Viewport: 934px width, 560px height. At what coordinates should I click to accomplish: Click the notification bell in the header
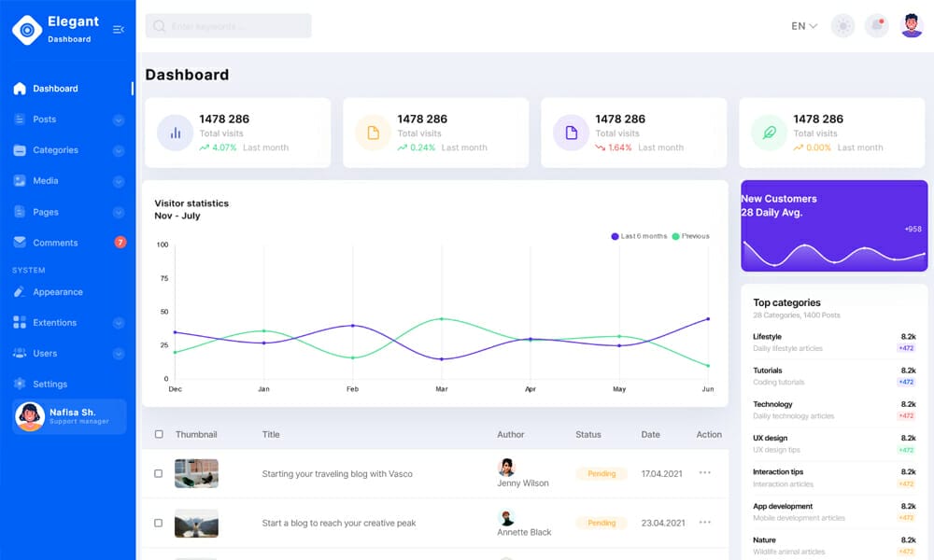(876, 25)
